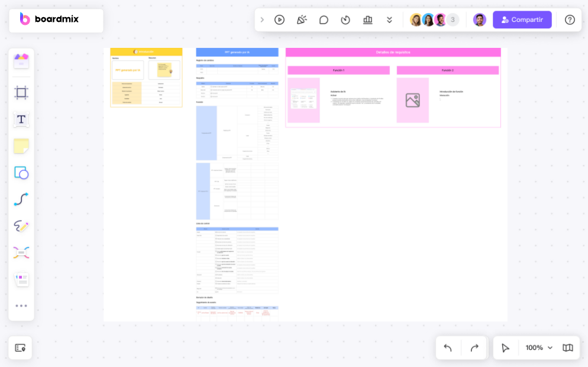The height and width of the screenshot is (367, 588).
Task: Open the document list tool
Action: pos(21,280)
